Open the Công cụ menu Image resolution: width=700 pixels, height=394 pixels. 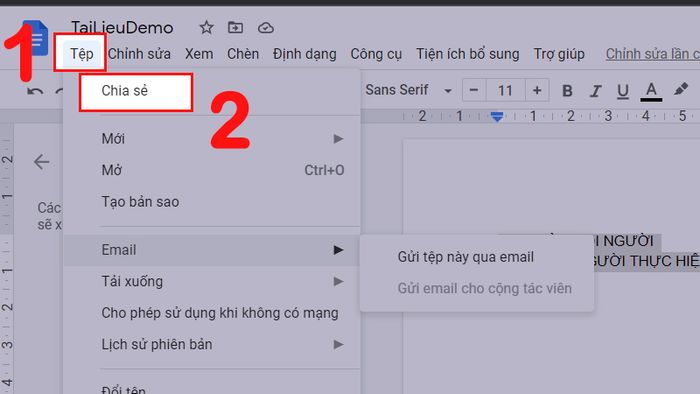click(x=376, y=54)
